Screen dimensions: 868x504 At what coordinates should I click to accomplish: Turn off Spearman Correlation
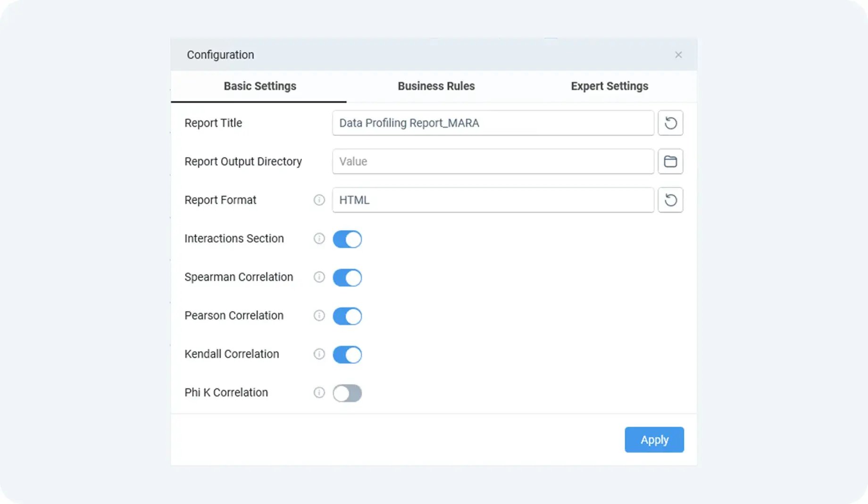click(347, 277)
